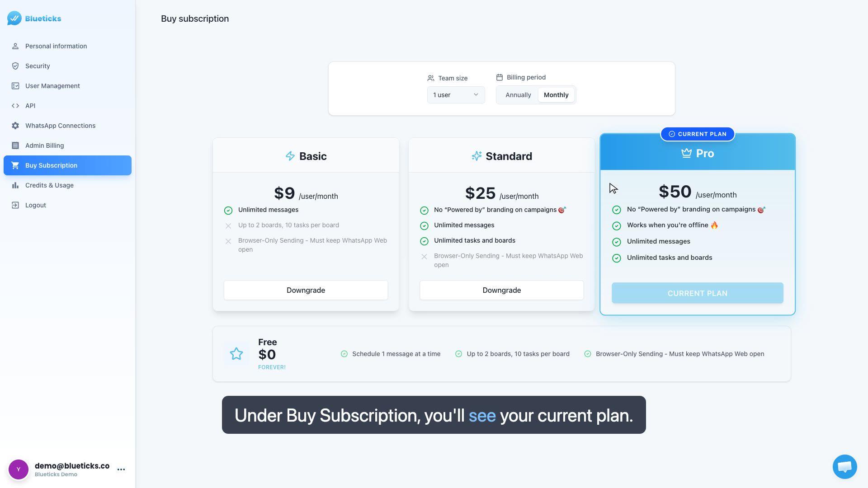Click the Admin Billing receipt icon
The height and width of the screenshot is (488, 868).
[x=15, y=145]
